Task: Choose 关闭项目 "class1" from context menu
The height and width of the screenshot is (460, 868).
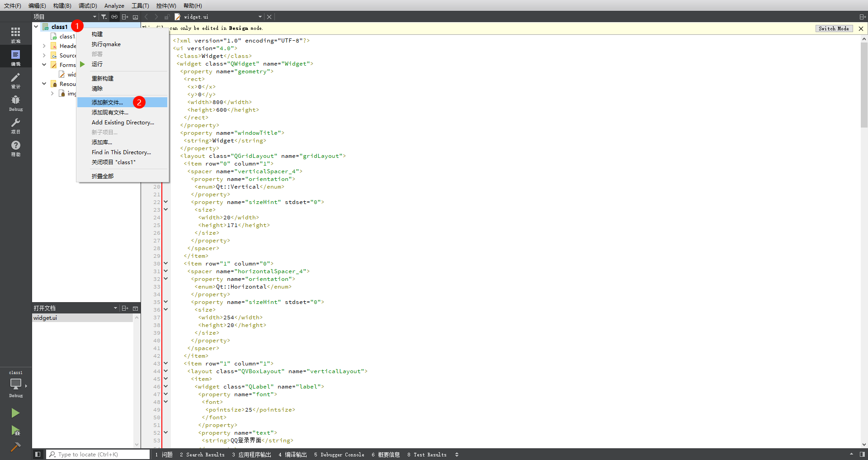Action: (x=122, y=162)
